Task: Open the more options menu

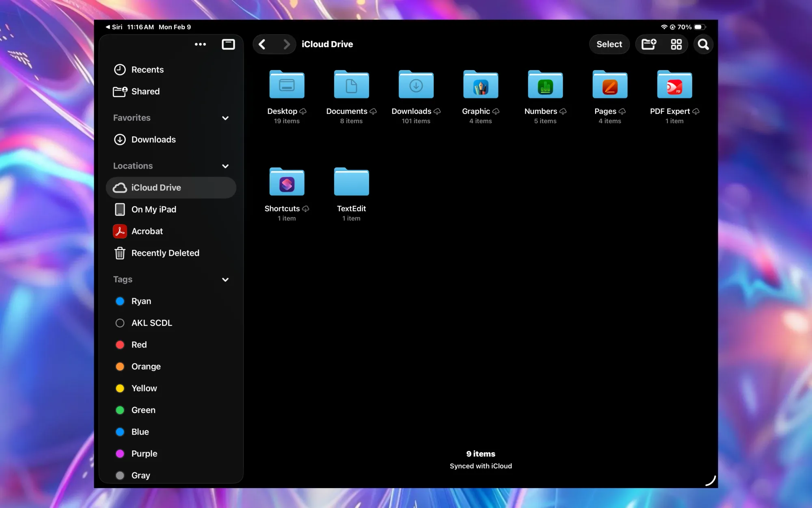Action: pyautogui.click(x=200, y=44)
